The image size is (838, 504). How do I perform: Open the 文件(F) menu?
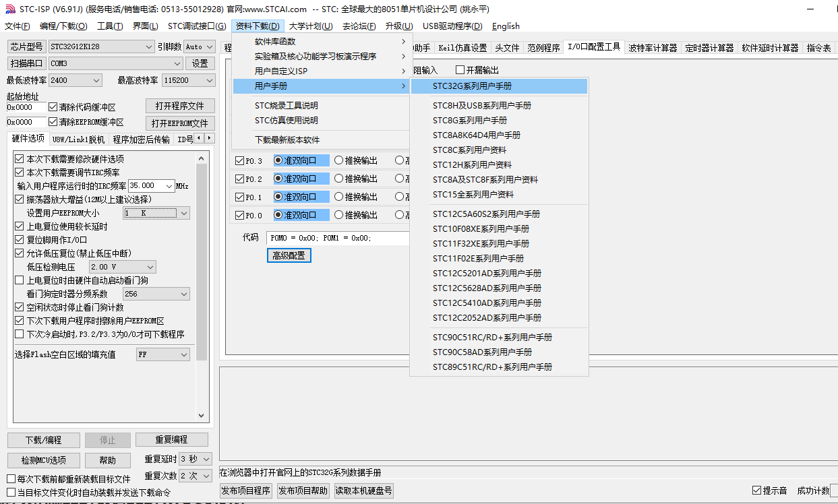pos(17,26)
